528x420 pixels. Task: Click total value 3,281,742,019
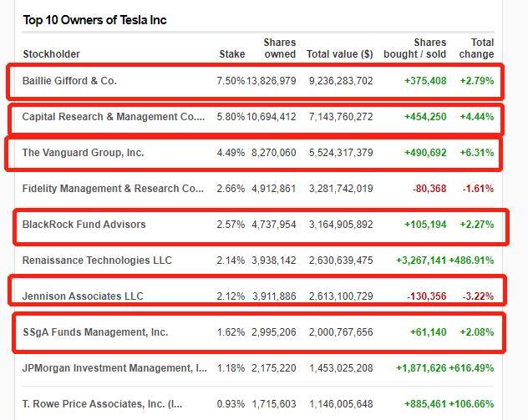(341, 189)
